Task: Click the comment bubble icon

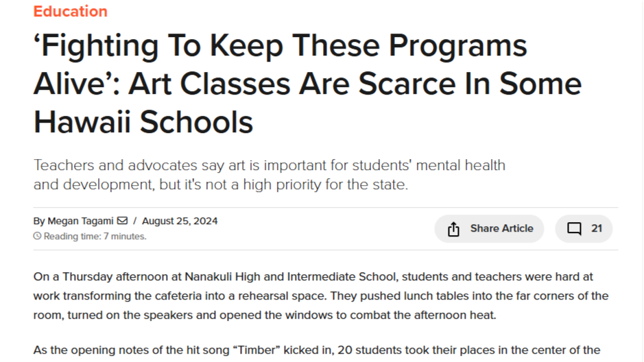Action: [x=574, y=228]
